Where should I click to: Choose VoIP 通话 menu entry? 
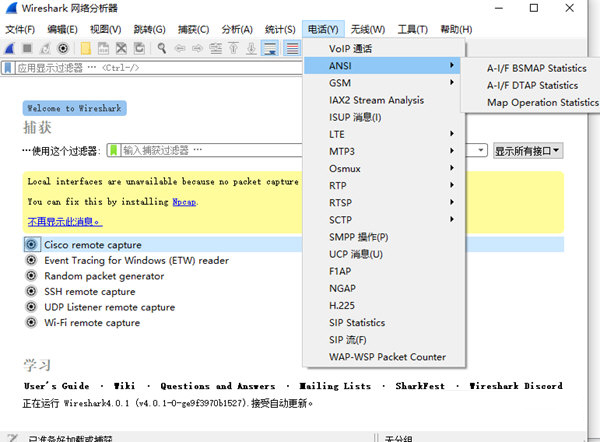tap(383, 49)
